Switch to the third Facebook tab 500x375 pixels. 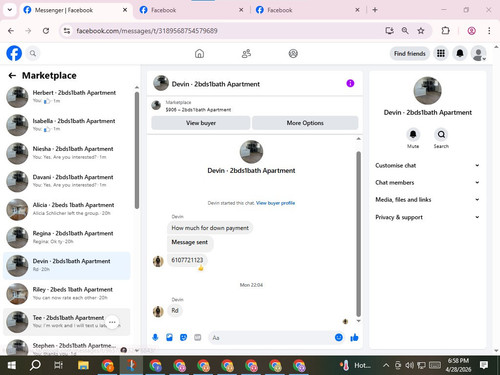click(x=308, y=10)
